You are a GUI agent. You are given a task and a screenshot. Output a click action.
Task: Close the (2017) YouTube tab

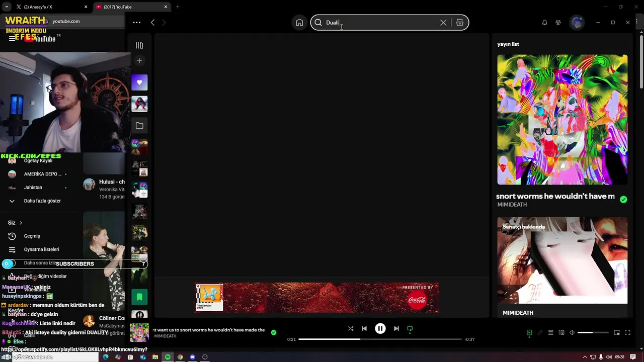click(x=166, y=7)
